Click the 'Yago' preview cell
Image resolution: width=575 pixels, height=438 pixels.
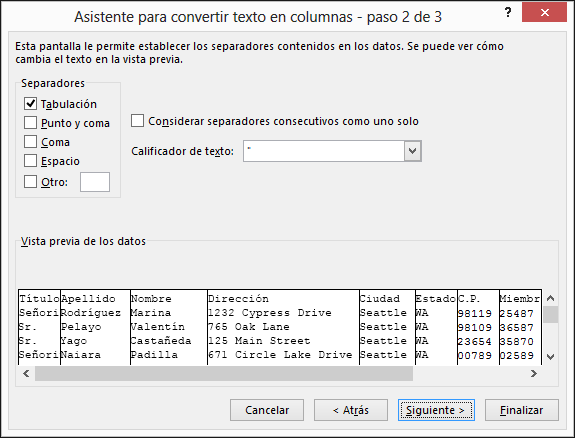point(74,341)
